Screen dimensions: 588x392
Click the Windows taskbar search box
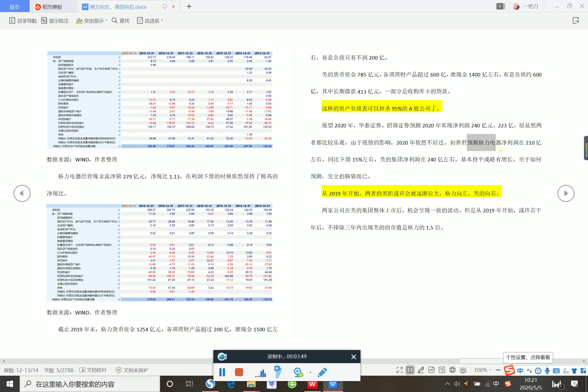coord(90,384)
